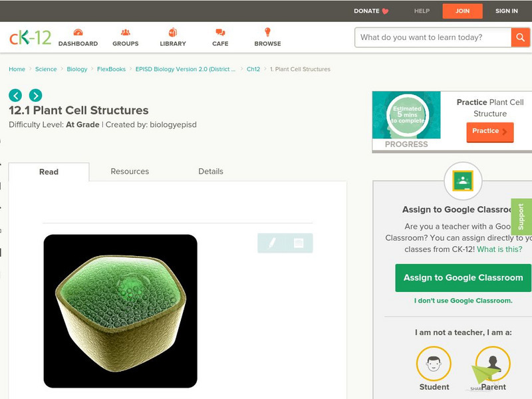The height and width of the screenshot is (399, 532).
Task: Open the Dashboard gauge icon
Action: click(x=78, y=32)
